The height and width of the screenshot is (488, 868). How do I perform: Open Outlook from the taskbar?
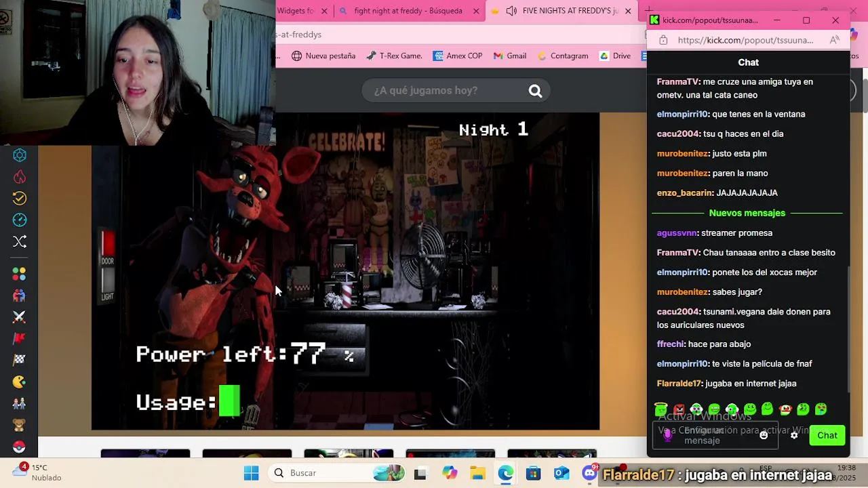pyautogui.click(x=561, y=473)
